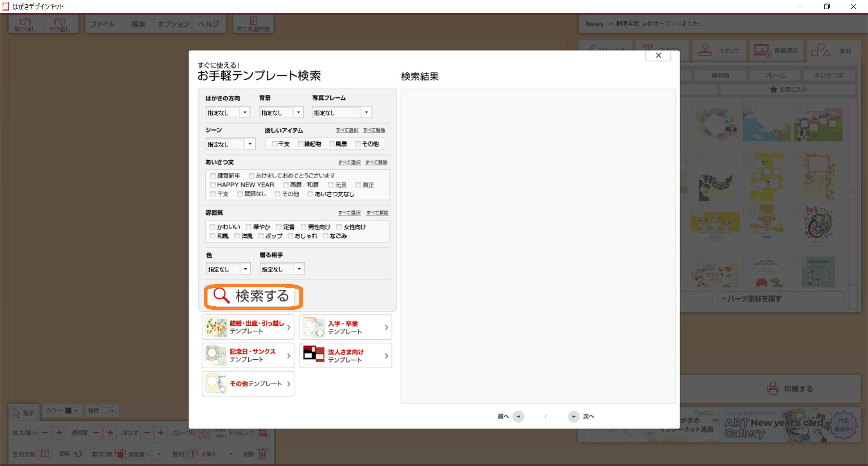868x466 pixels.
Task: Open the はがきの方向 dropdown
Action: click(x=228, y=112)
